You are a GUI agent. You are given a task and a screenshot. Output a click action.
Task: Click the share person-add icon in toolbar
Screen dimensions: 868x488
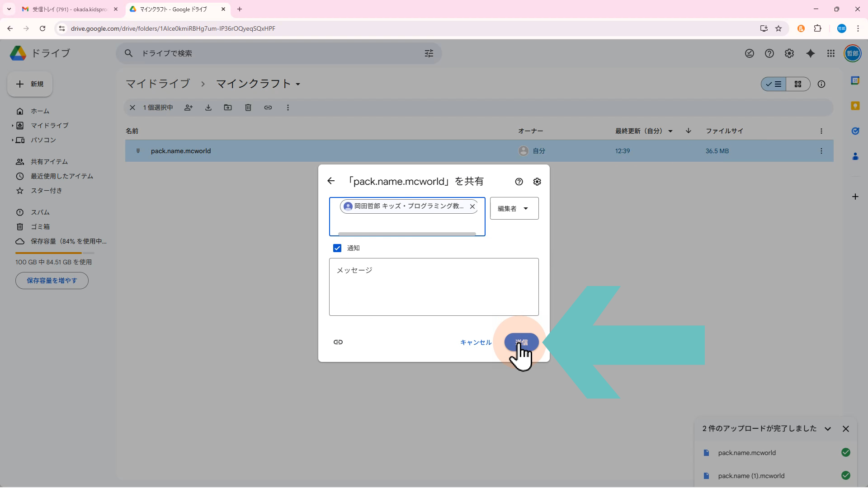click(189, 108)
